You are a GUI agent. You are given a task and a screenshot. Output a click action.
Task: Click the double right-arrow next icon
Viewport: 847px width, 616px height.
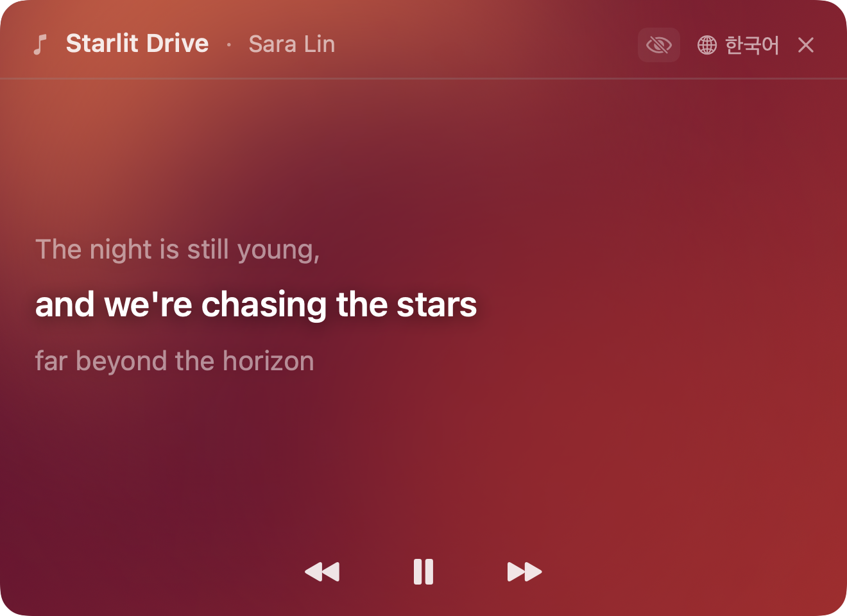coord(525,572)
